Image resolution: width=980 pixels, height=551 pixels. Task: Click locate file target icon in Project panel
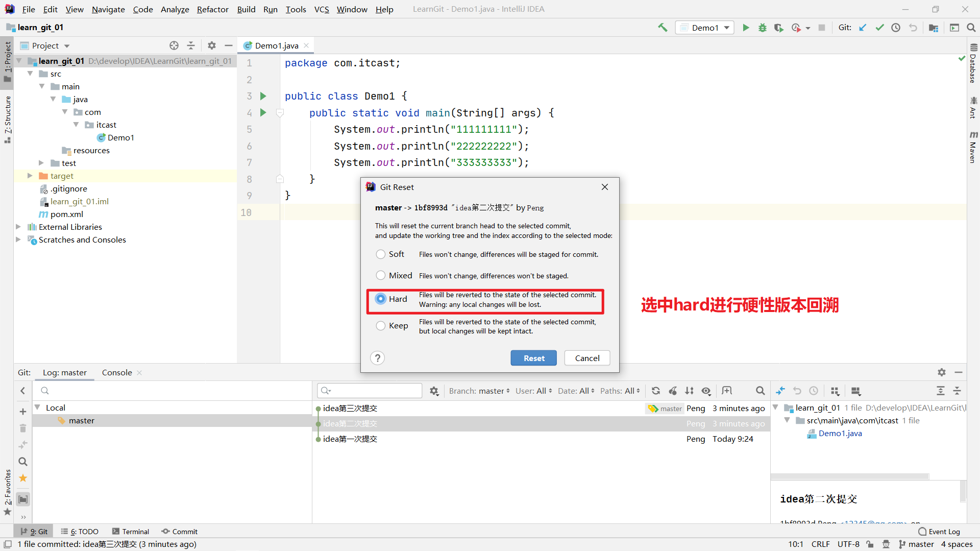[174, 45]
